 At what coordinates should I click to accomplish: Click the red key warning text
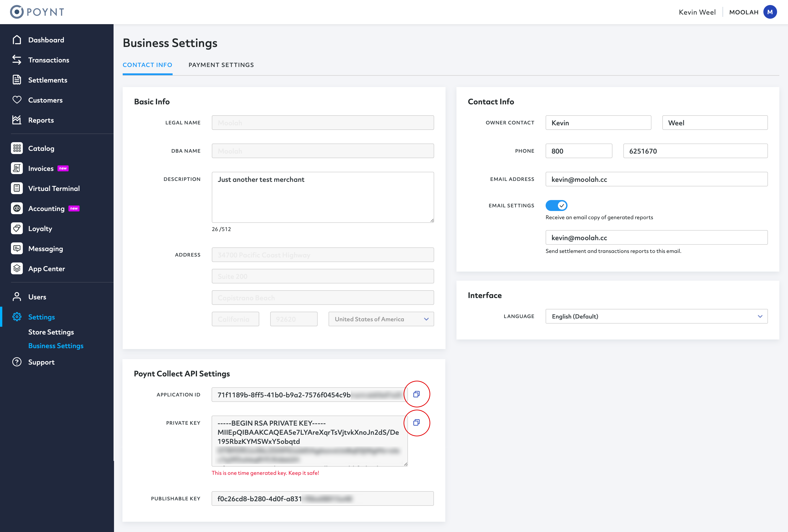265,473
